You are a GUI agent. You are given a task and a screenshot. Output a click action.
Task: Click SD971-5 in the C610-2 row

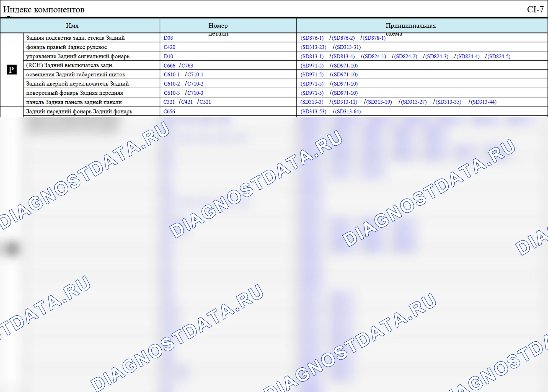pos(312,84)
